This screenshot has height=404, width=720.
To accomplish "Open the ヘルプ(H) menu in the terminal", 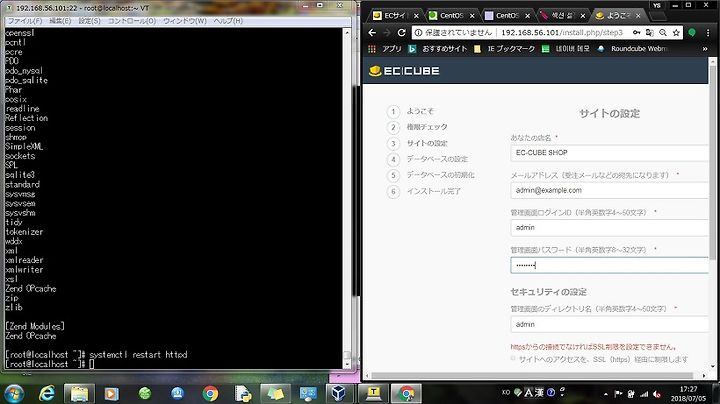I will 228,21.
